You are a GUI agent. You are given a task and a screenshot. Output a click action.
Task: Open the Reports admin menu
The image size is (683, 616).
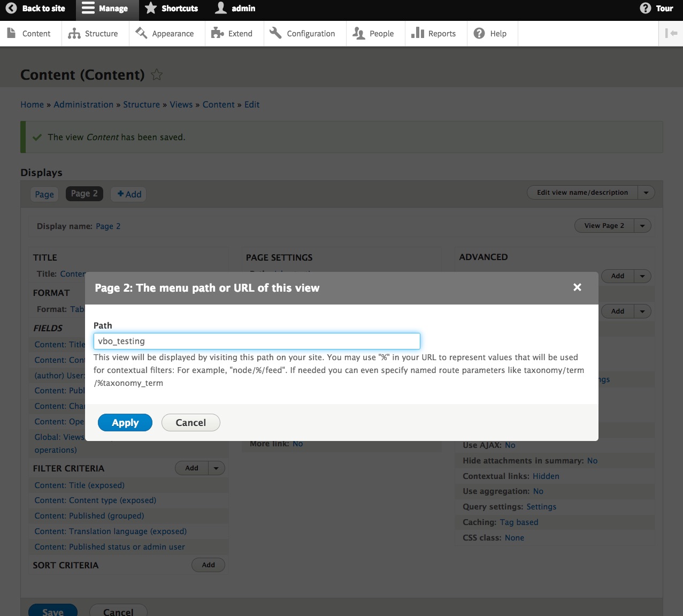pos(434,33)
